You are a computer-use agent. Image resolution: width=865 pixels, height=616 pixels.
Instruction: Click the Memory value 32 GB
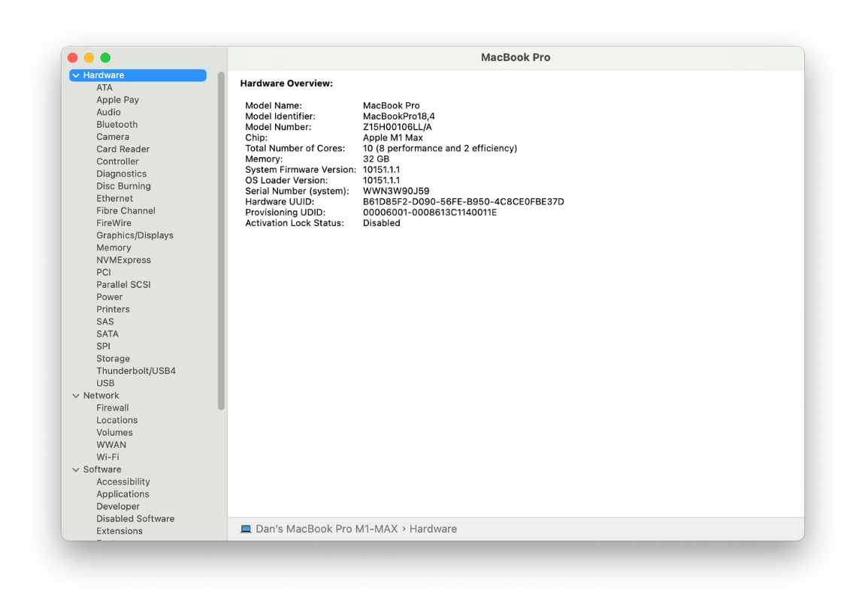[377, 159]
